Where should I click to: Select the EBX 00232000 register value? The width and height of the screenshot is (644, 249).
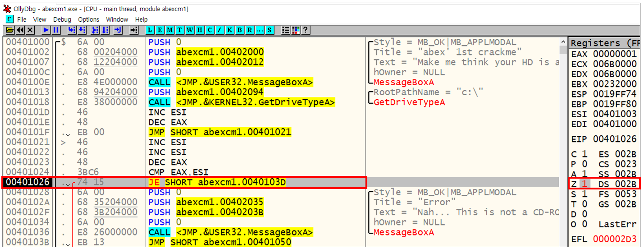point(615,84)
